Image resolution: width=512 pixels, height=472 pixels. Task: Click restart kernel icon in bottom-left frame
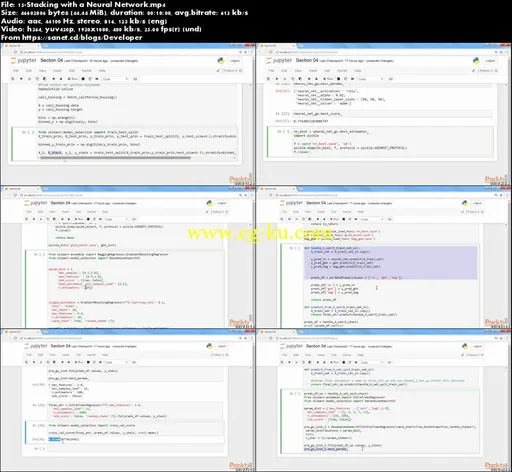95,362
